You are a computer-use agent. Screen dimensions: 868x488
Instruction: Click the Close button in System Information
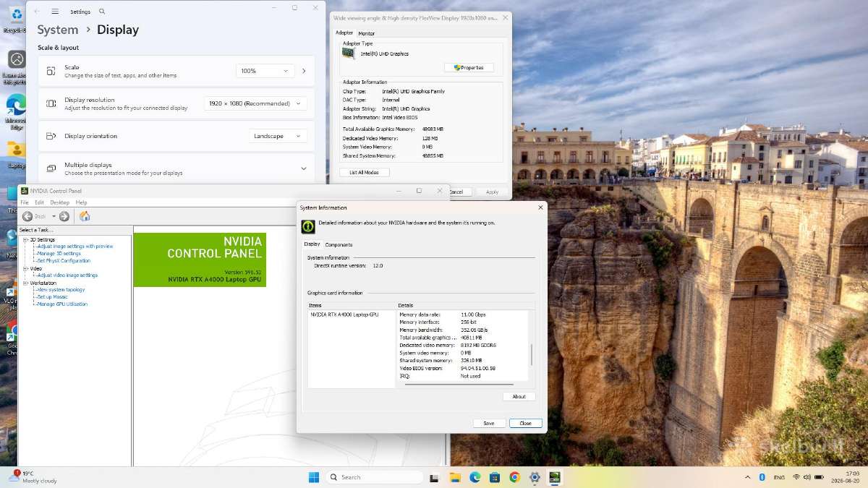click(x=525, y=423)
